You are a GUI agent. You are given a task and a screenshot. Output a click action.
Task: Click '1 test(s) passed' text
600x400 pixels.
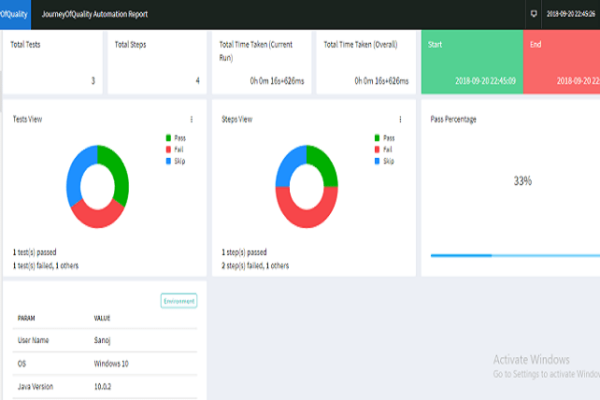[x=34, y=252]
